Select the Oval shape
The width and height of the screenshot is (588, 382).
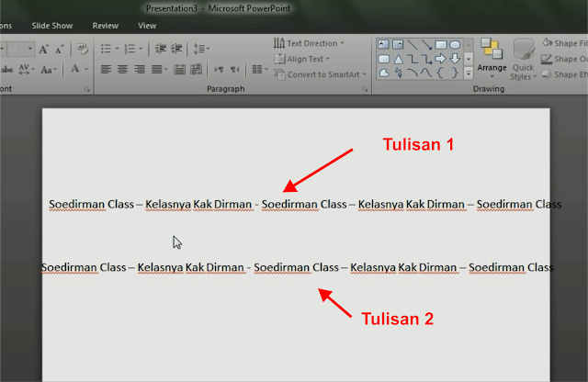coord(455,45)
